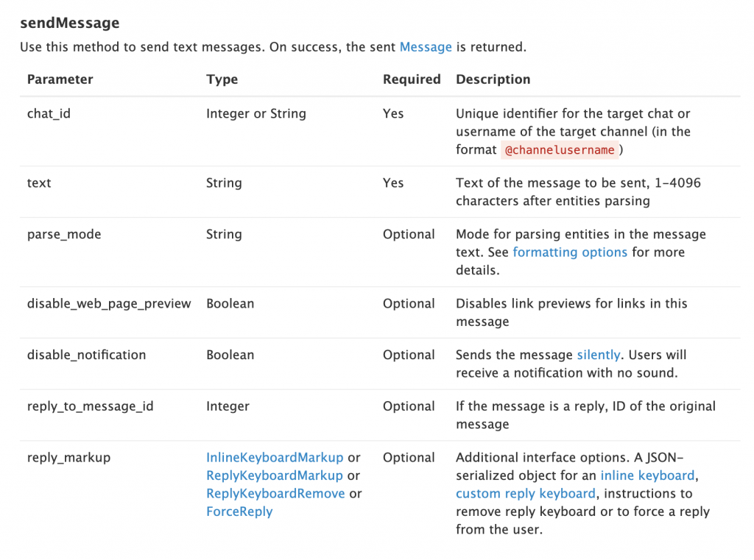754x560 pixels.
Task: Click the Type column header
Action: tap(222, 79)
